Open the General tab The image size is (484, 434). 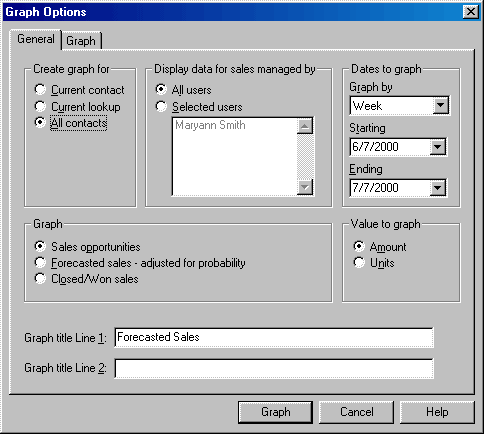(36, 39)
